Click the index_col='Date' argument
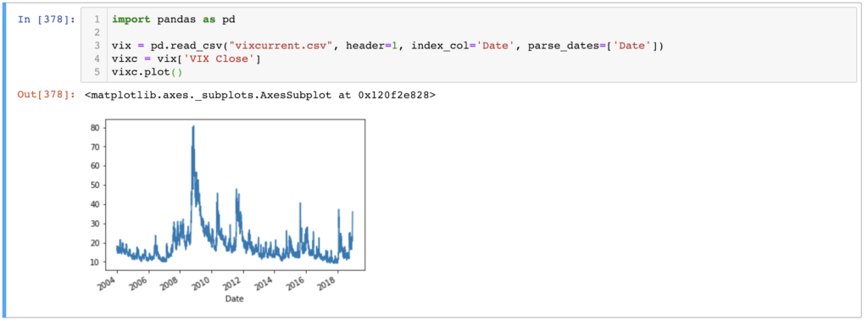 (x=464, y=46)
